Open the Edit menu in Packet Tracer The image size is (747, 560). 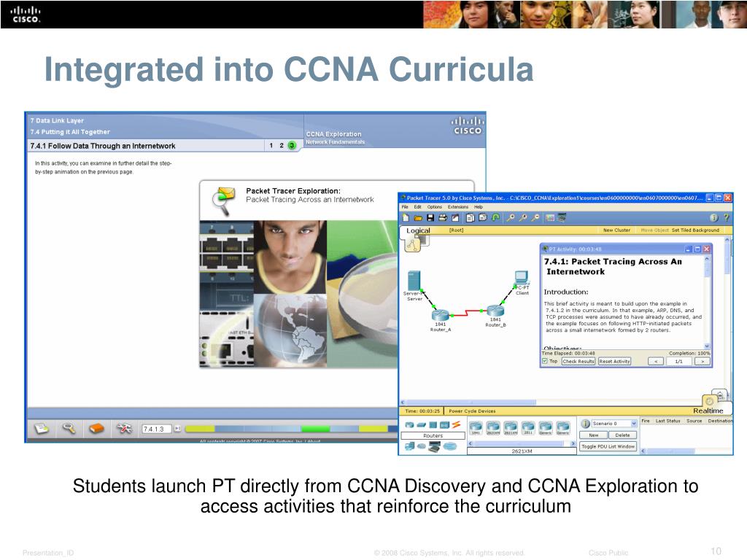[417, 207]
